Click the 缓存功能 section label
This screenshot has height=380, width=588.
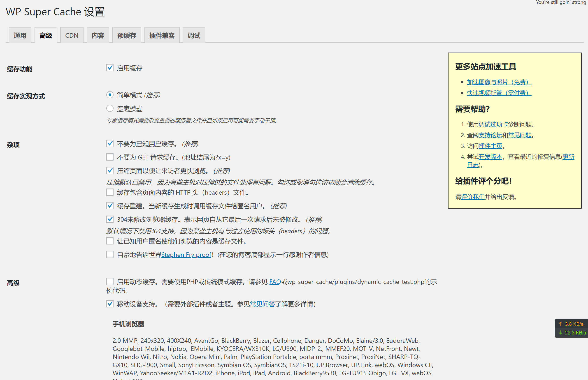[19, 69]
